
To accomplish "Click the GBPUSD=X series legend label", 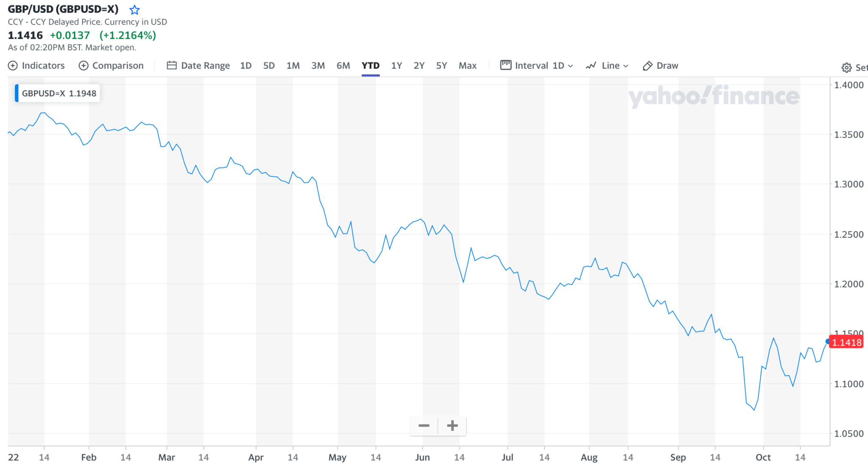I will click(59, 93).
